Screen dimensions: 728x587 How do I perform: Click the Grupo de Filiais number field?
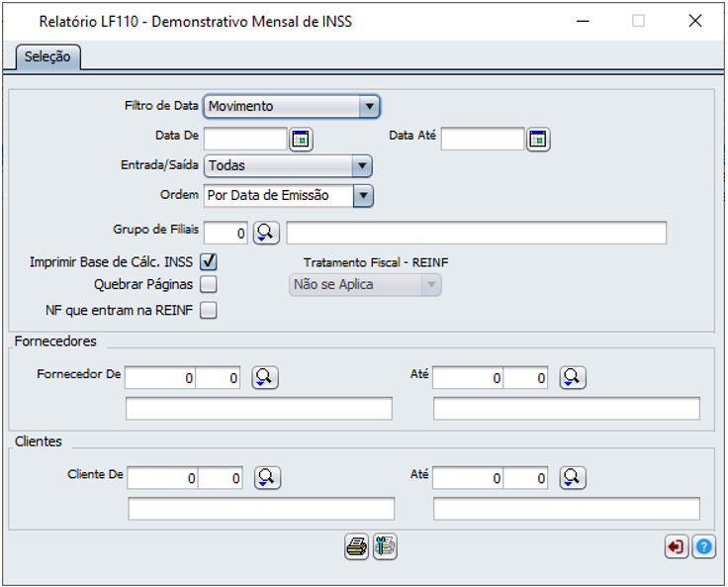coord(226,233)
